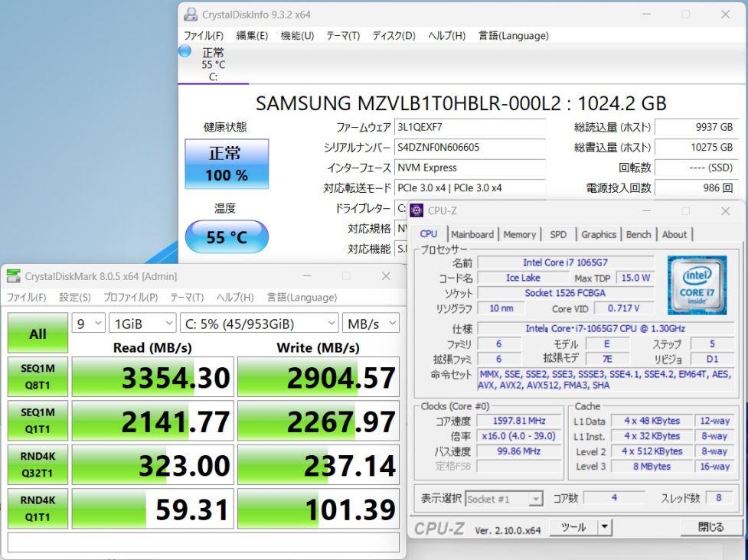Switch to the Bench tab in CPU-Z
This screenshot has width=748, height=560.
pos(639,235)
